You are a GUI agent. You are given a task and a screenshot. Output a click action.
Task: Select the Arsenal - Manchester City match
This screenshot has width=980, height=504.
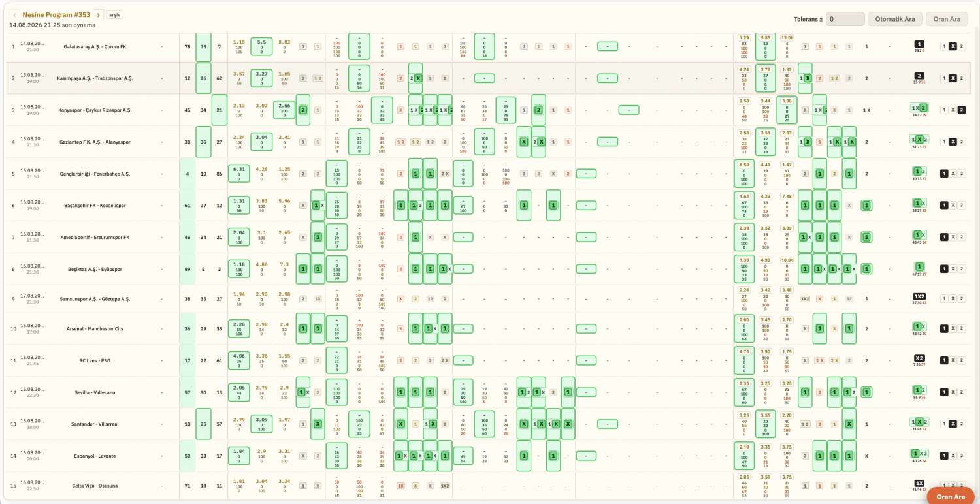coord(95,329)
